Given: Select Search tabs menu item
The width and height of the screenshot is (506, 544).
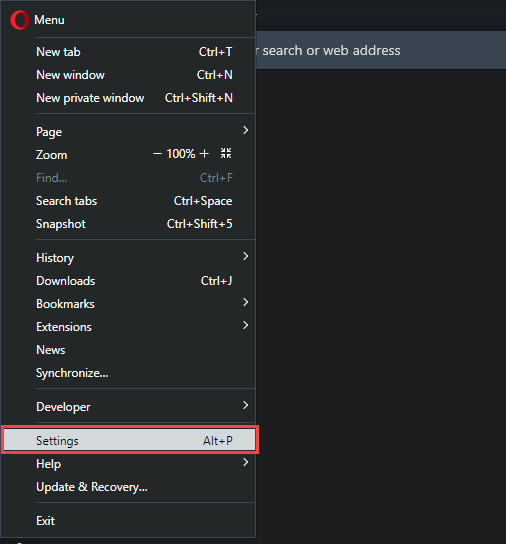Looking at the screenshot, I should (129, 201).
